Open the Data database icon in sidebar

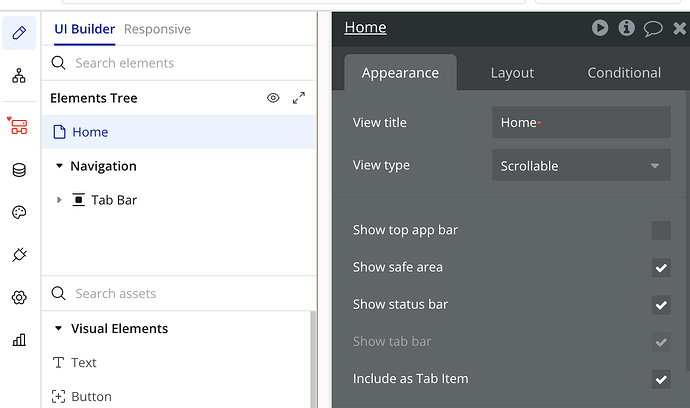point(19,169)
